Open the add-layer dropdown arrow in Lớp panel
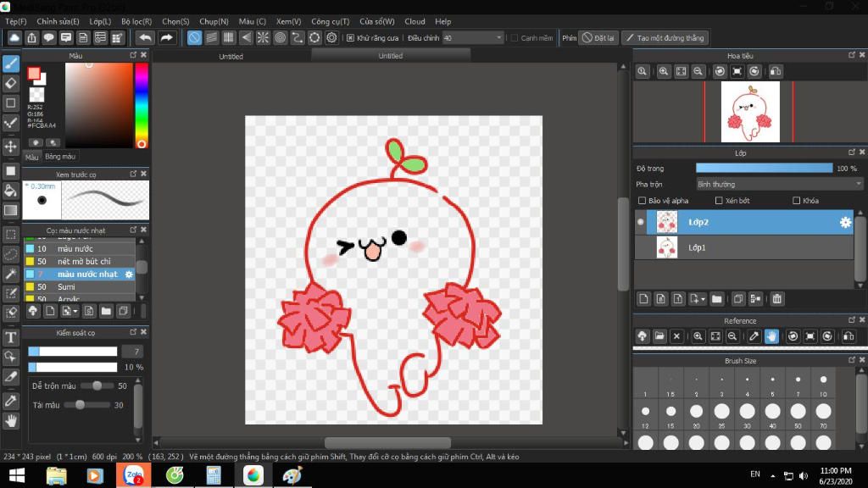 point(703,299)
